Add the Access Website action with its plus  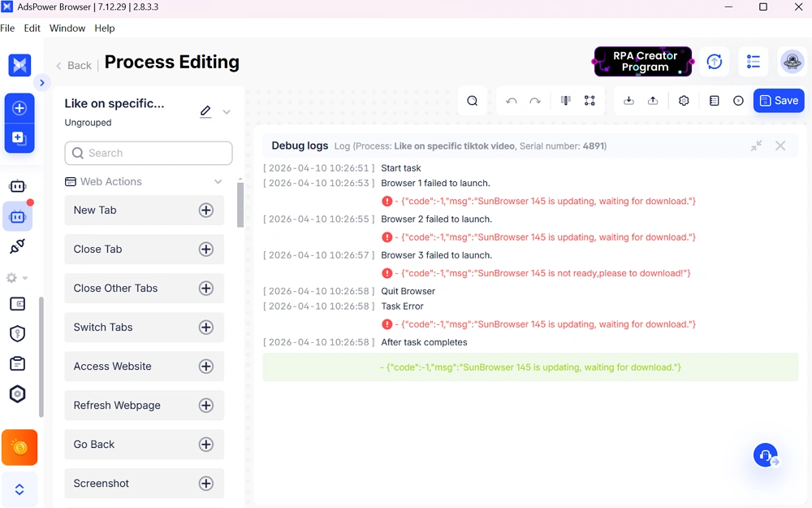pyautogui.click(x=206, y=367)
